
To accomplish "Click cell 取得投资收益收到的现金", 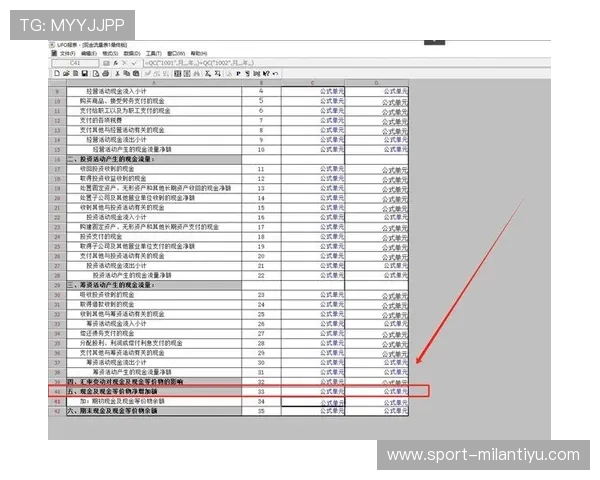I will coord(154,179).
